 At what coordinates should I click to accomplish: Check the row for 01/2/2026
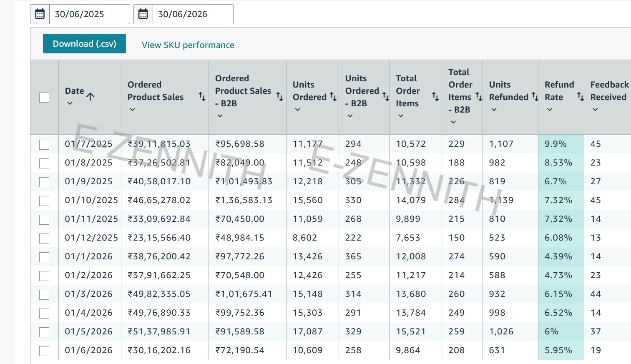[44, 276]
